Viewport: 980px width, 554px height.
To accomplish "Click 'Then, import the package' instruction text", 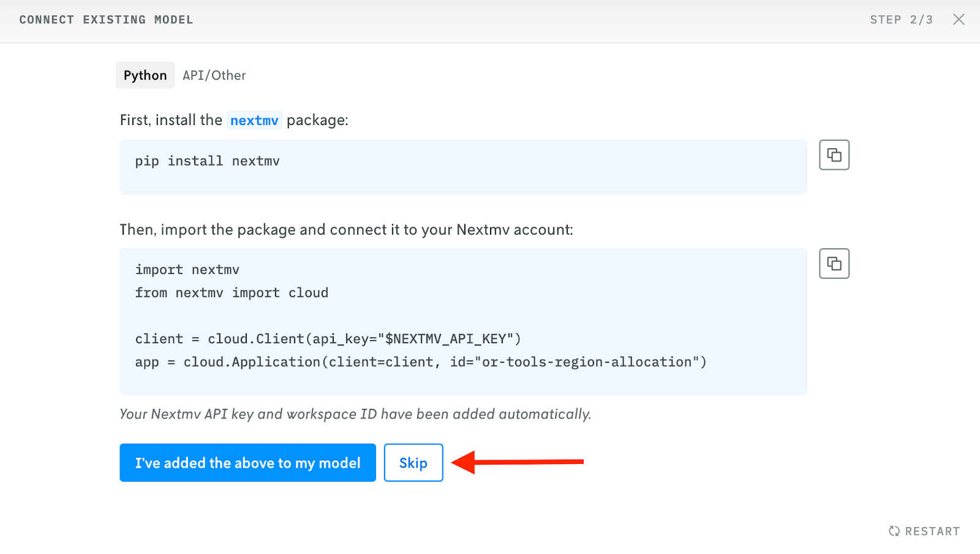I will click(x=346, y=230).
